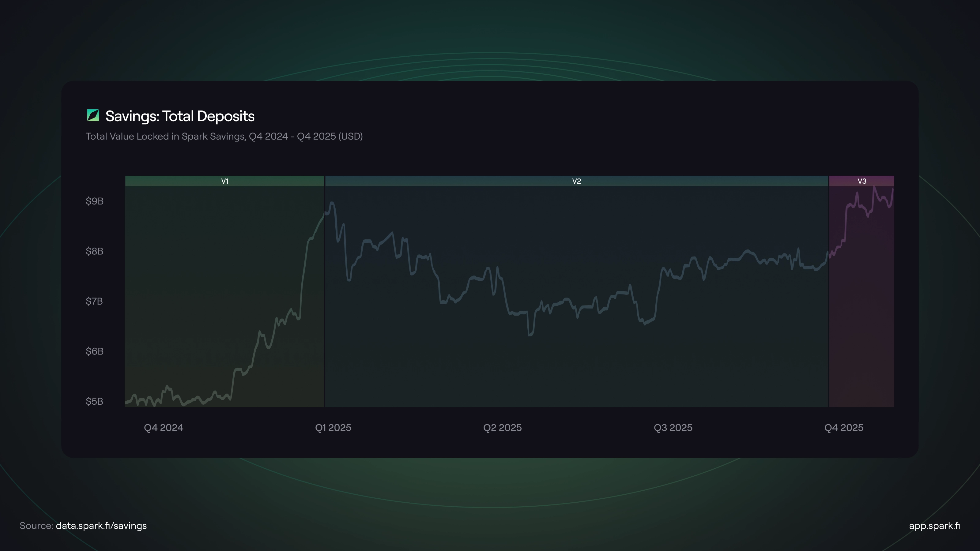
Task: Select the V2 segment header
Action: pyautogui.click(x=576, y=181)
